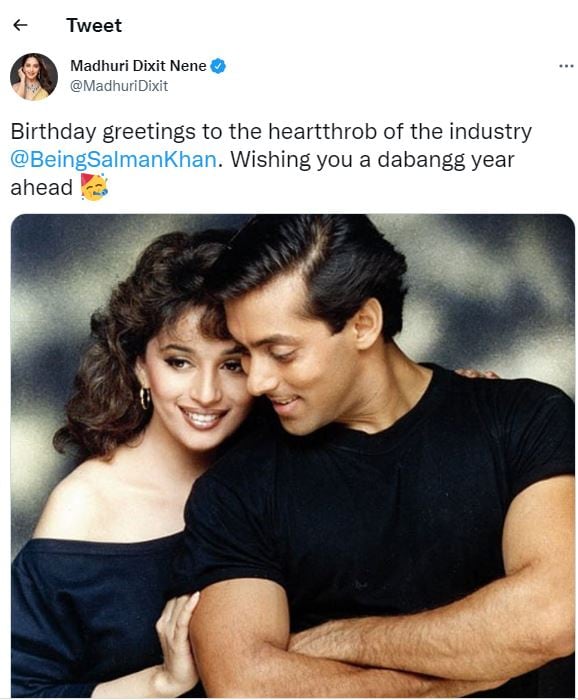Click the party face emoji after 'ahead'
Screen dimensions: 578x700
point(94,187)
